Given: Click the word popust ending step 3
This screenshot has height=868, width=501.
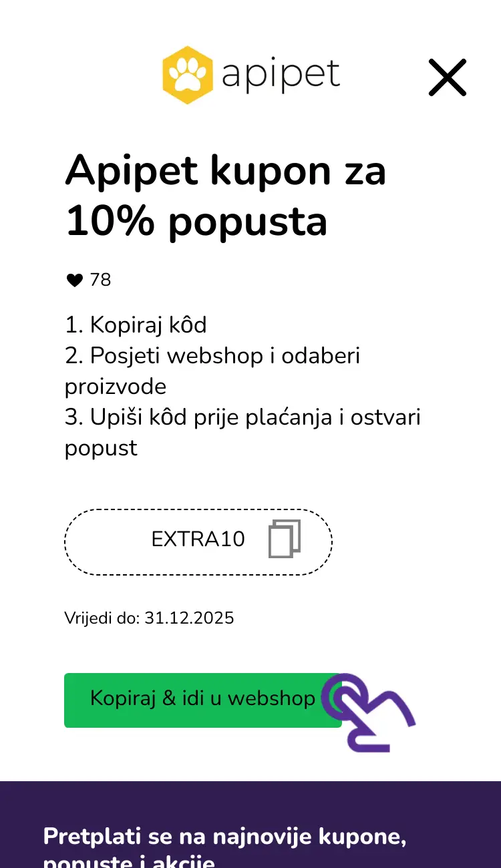Looking at the screenshot, I should coord(101,448).
